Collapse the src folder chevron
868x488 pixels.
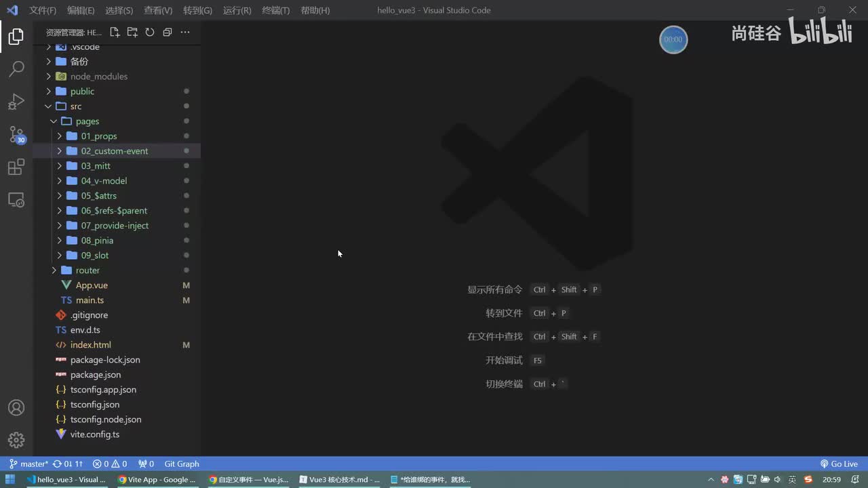[x=48, y=106]
